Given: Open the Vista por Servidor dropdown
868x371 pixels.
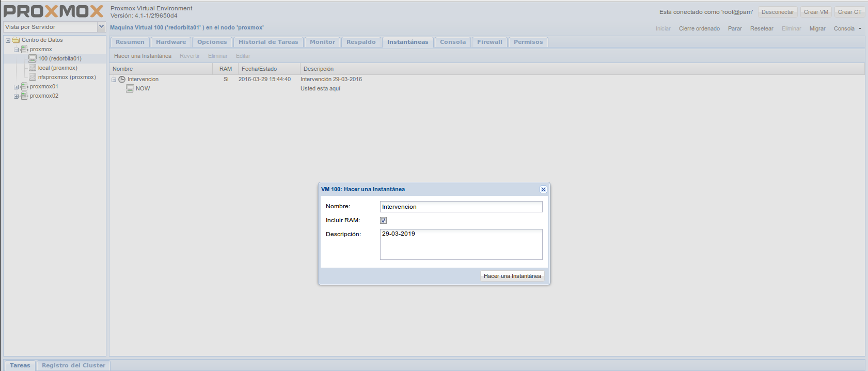Looking at the screenshot, I should click(x=101, y=27).
